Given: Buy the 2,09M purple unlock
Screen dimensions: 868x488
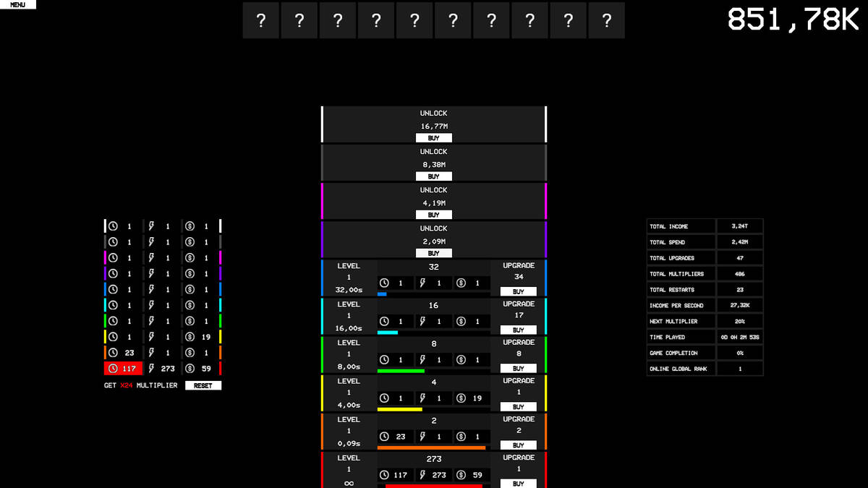Looking at the screenshot, I should coord(433,253).
